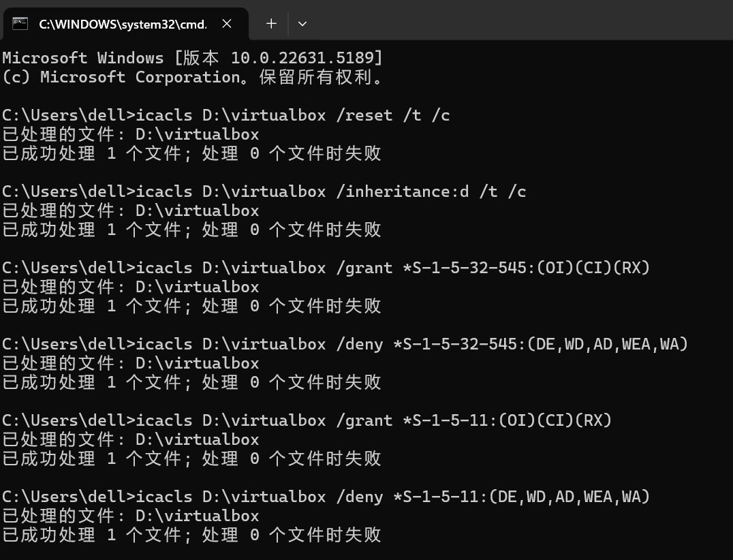The image size is (733, 560).
Task: Click the terminal background below the output
Action: [477, 552]
